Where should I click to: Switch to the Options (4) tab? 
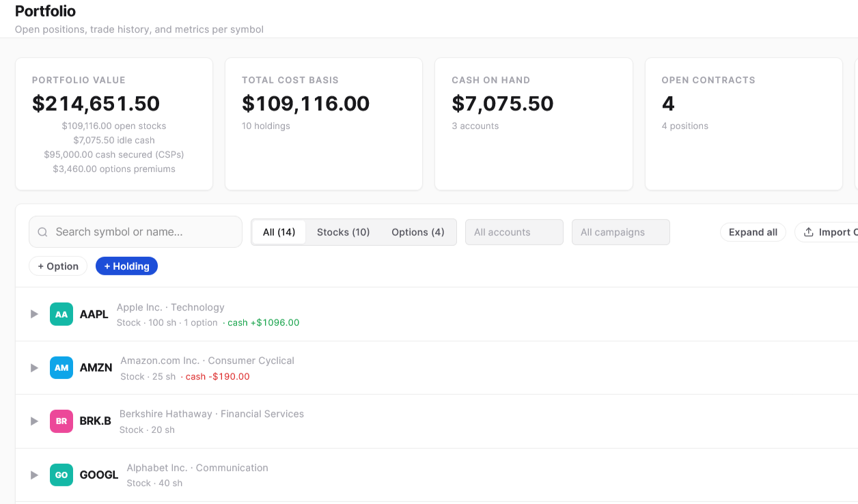(418, 232)
